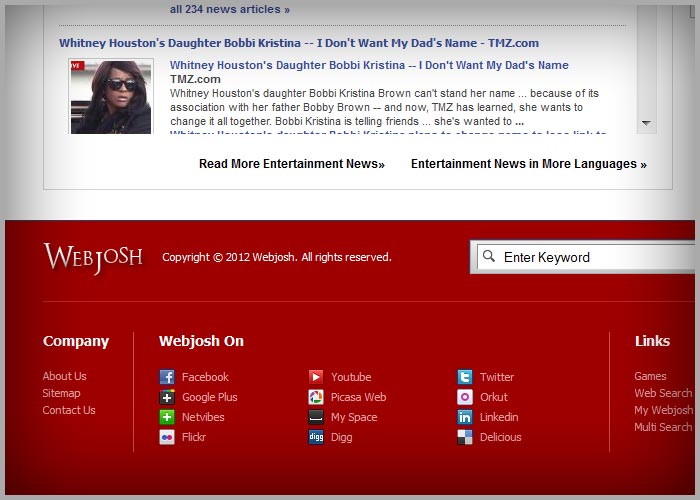Click the Picasa Web icon
Viewport: 700px width, 500px height.
[316, 397]
